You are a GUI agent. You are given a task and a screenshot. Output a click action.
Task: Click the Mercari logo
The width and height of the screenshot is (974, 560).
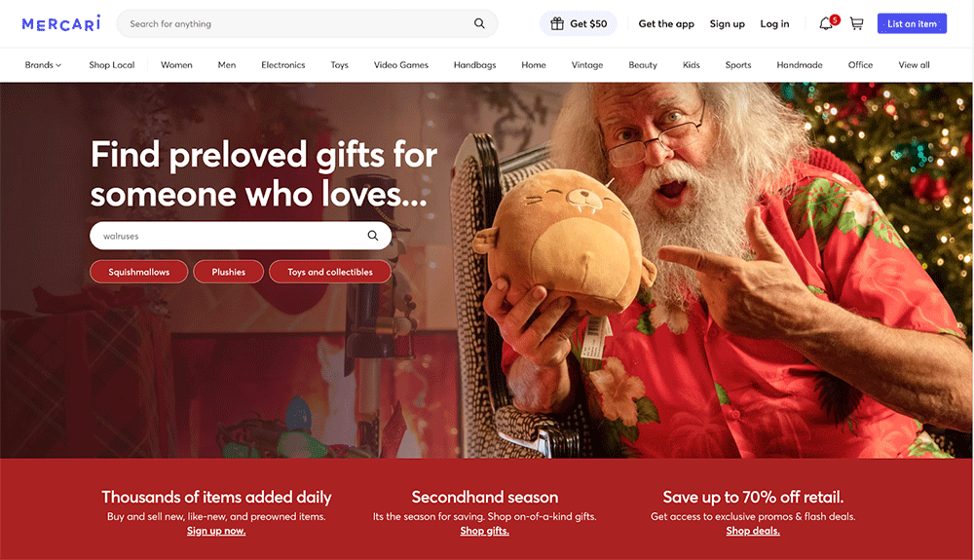tap(60, 23)
